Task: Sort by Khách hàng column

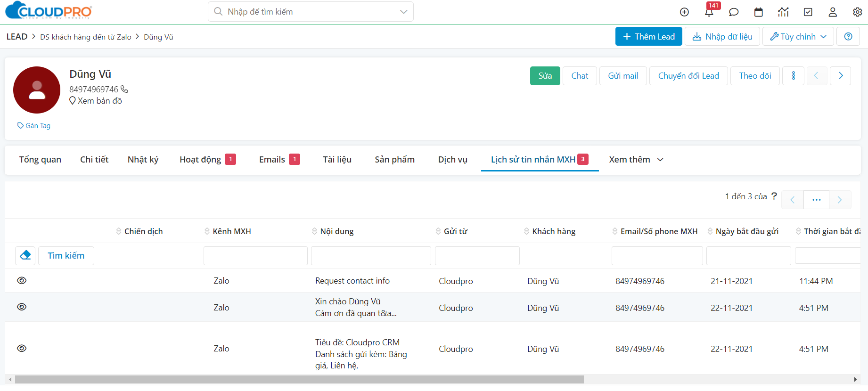Action: [x=549, y=231]
